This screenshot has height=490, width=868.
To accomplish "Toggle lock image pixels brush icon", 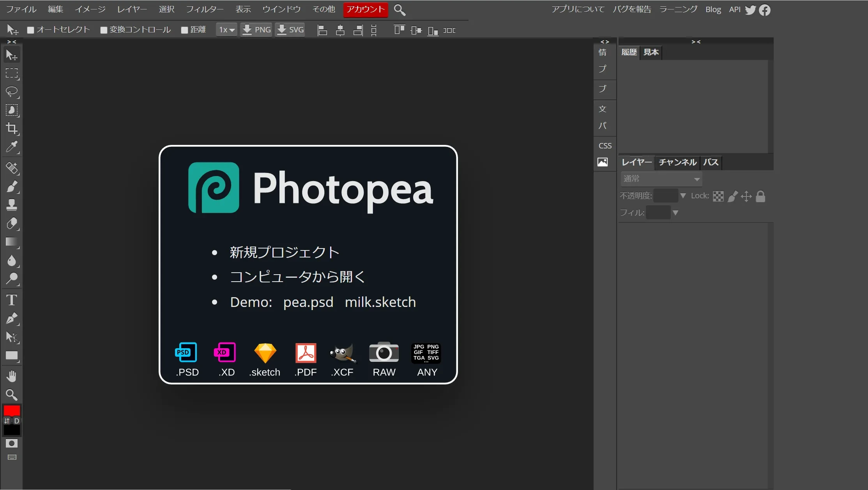I will pos(732,196).
